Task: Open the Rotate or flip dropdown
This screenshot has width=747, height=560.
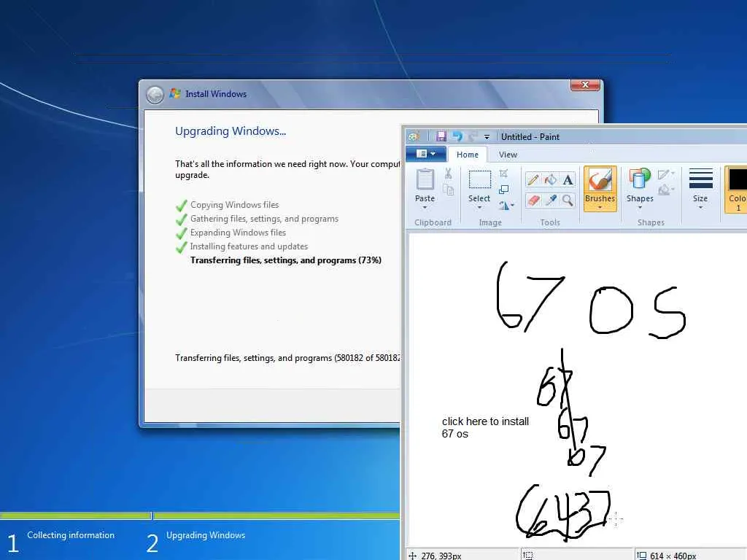Action: pyautogui.click(x=506, y=206)
